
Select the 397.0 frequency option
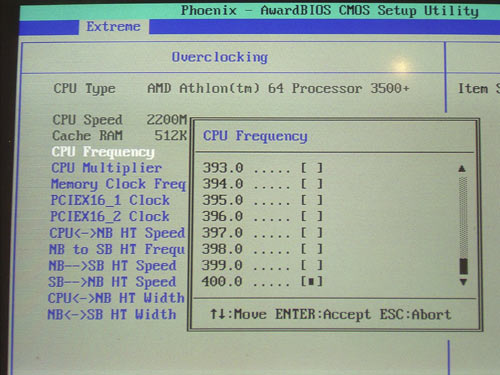(262, 233)
